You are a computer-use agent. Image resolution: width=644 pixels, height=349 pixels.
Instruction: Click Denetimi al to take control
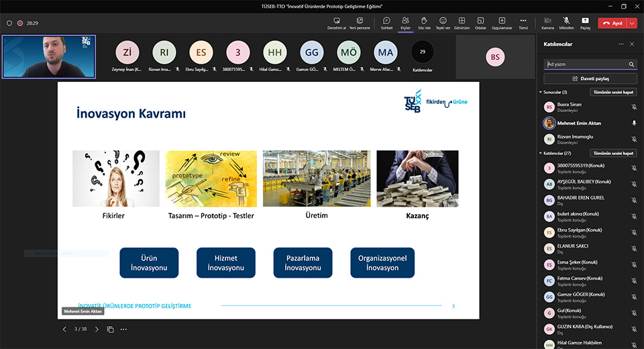pyautogui.click(x=337, y=23)
